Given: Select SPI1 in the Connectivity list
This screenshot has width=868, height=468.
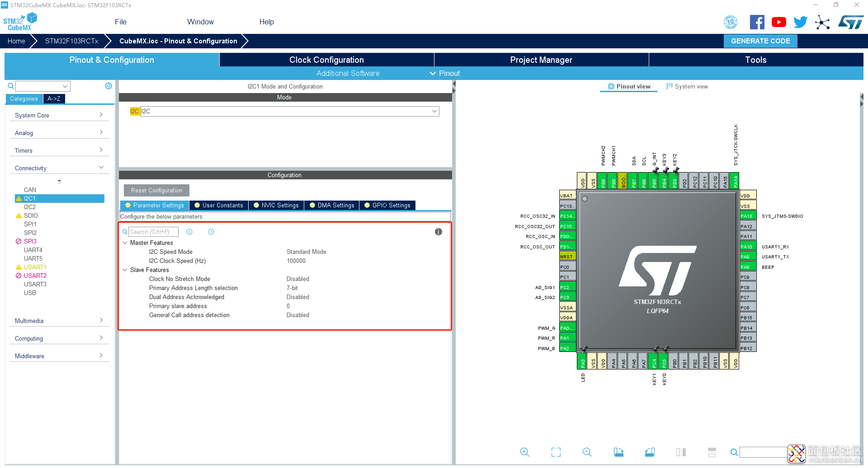Looking at the screenshot, I should (30, 224).
